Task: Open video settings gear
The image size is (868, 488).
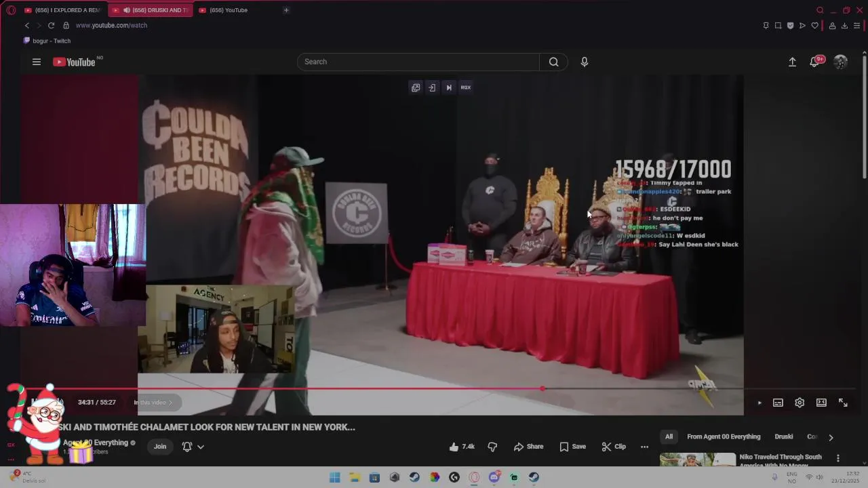Action: 800,403
